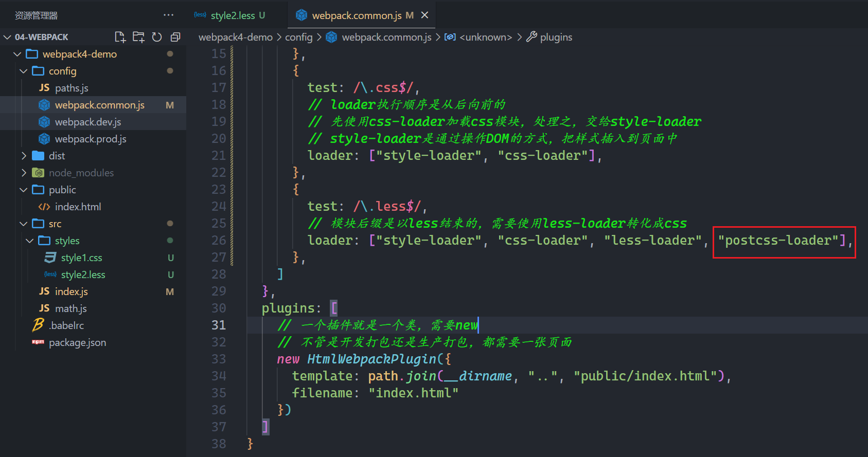868x457 pixels.
Task: Click the node_modules folder icon
Action: (38, 173)
